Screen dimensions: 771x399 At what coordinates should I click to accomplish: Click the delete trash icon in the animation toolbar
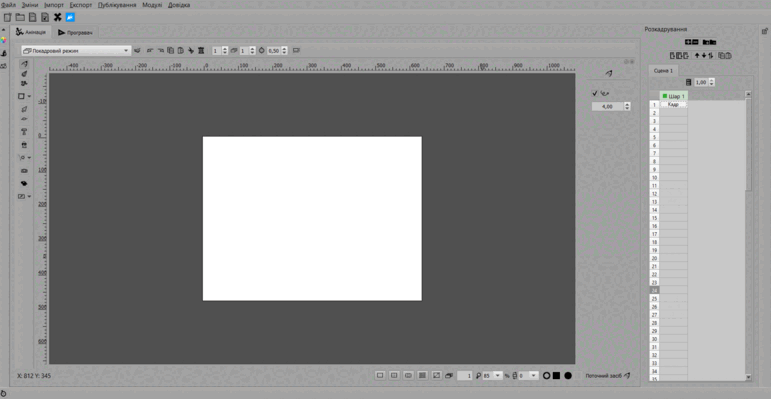click(x=201, y=50)
